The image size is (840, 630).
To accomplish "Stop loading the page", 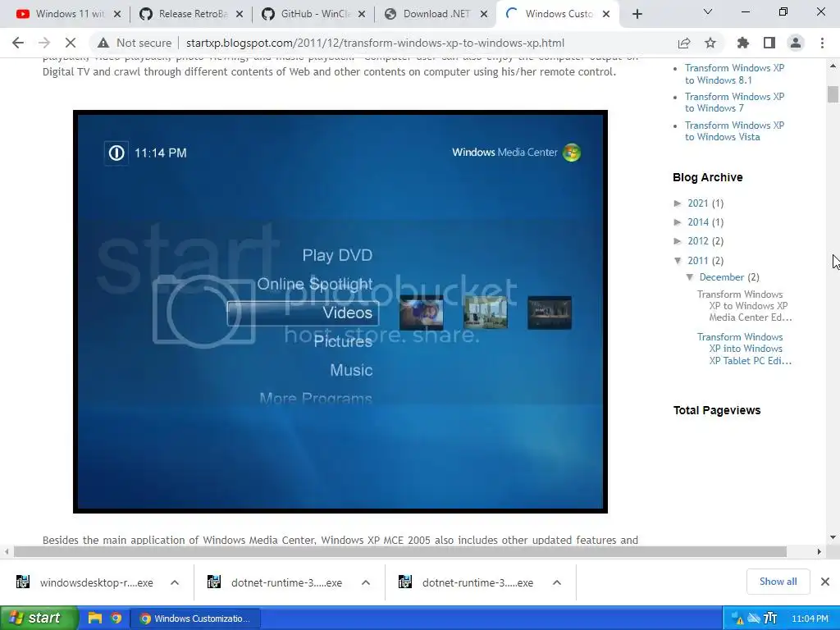I will pos(71,43).
